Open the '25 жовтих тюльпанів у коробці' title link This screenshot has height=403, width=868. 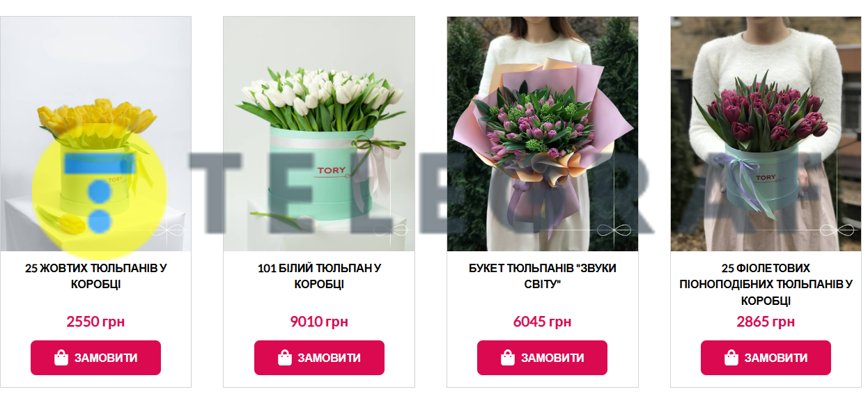(96, 276)
